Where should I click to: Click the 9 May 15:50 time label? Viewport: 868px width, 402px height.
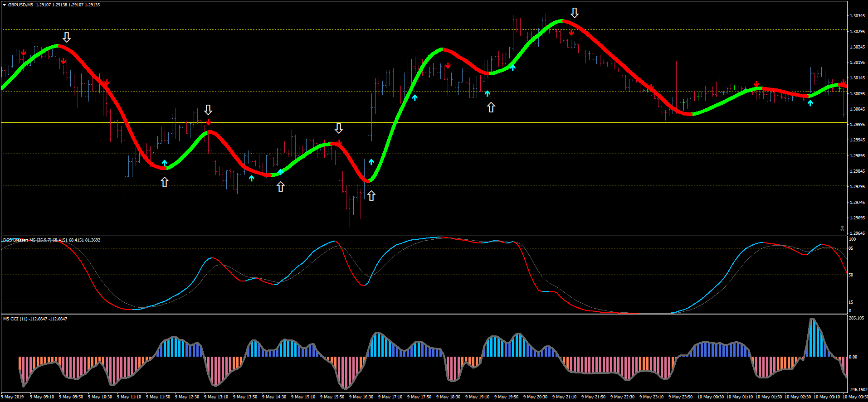(332, 397)
